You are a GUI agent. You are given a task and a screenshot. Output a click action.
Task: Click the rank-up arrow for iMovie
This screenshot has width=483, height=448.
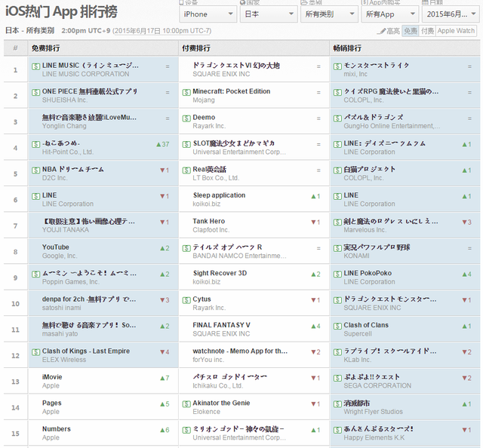[x=158, y=377]
